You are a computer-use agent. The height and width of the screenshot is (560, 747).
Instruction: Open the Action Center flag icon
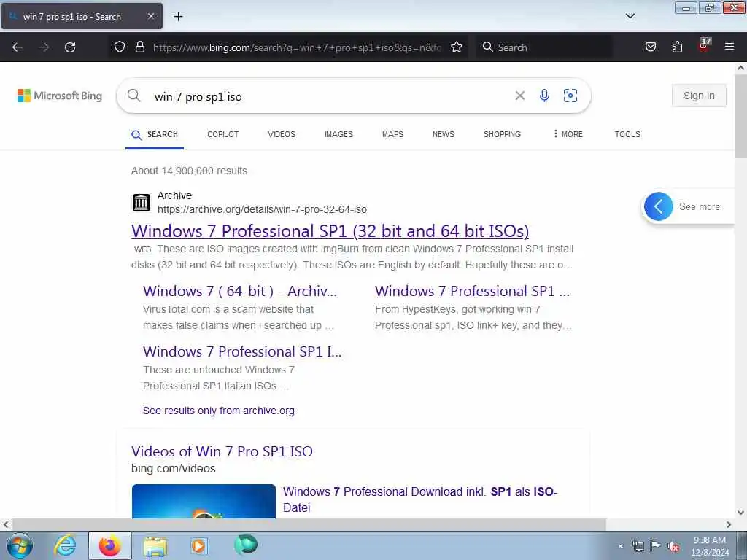click(x=656, y=546)
